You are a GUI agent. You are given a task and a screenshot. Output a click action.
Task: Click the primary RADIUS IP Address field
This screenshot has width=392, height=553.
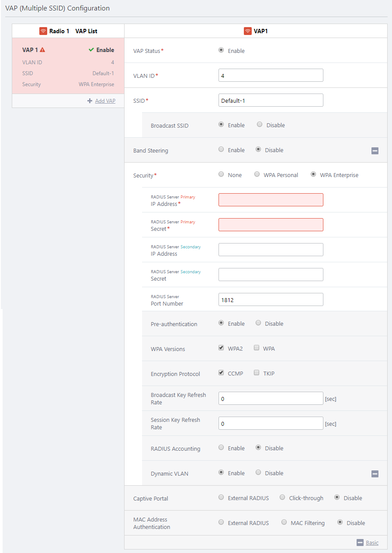[271, 200]
